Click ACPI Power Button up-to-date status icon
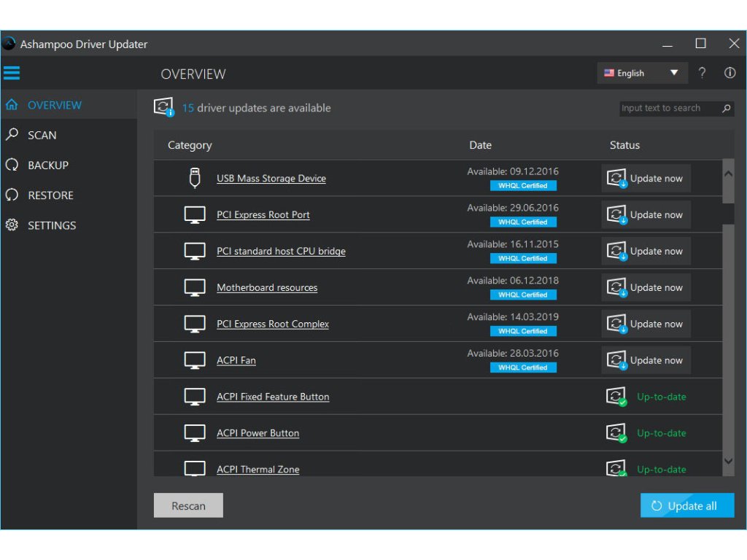The image size is (747, 560). [616, 433]
